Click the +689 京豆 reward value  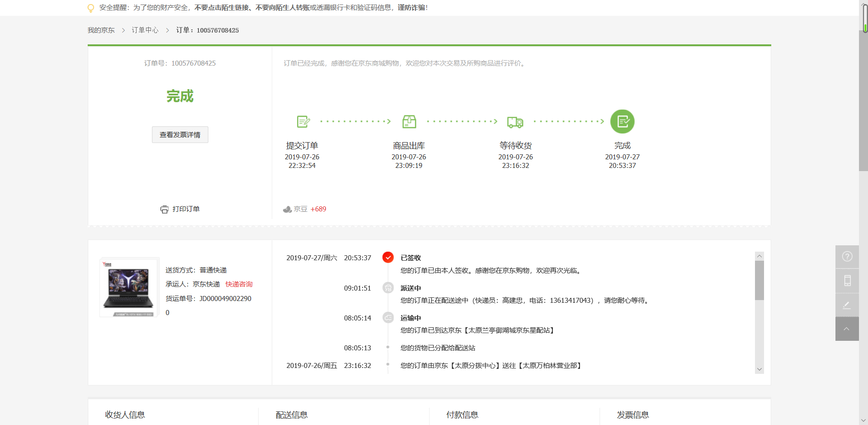pos(318,209)
